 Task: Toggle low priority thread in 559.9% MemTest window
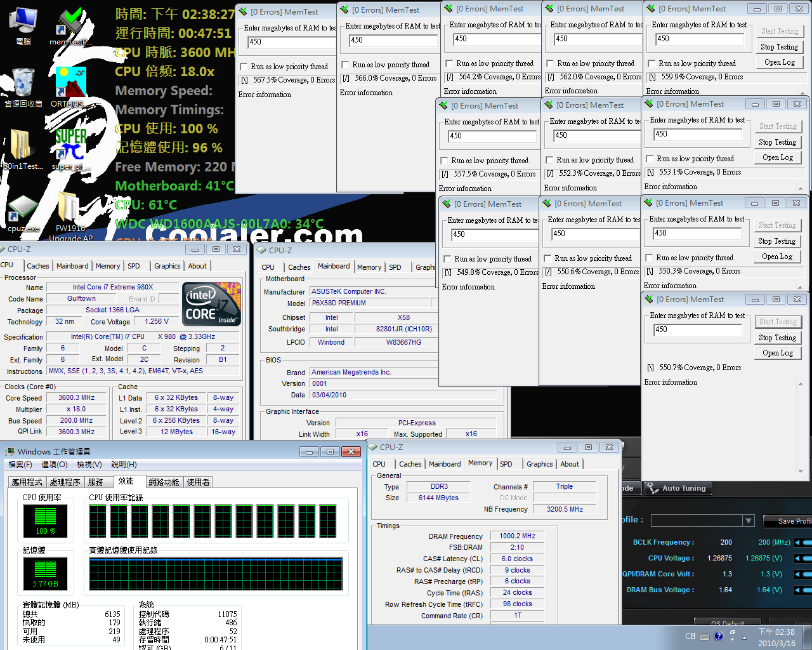(652, 63)
